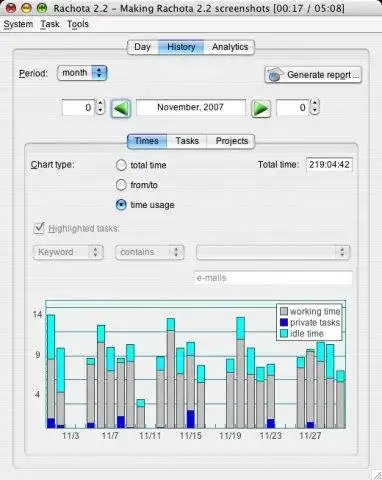The width and height of the screenshot is (382, 480).
Task: Open the Task menu
Action: coord(50,24)
